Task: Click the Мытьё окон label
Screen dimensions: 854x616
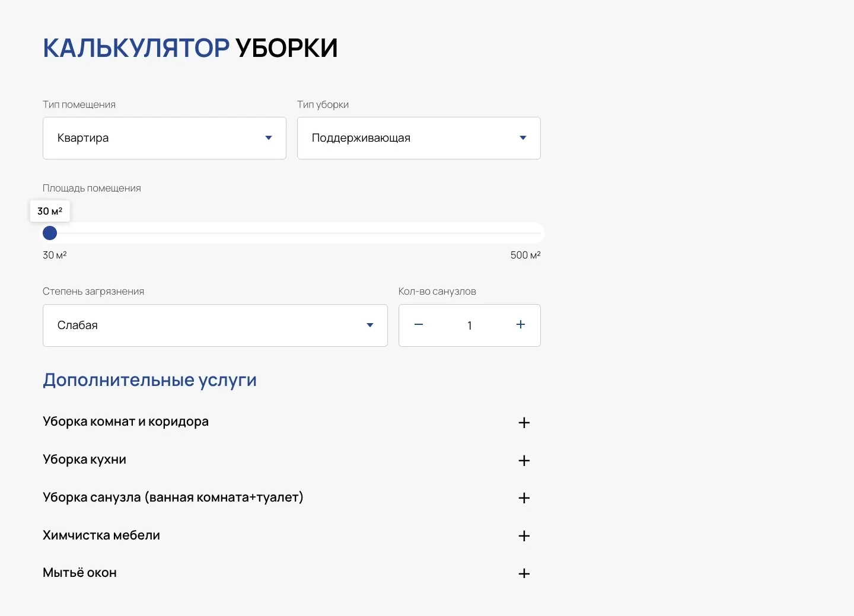Action: click(x=79, y=573)
